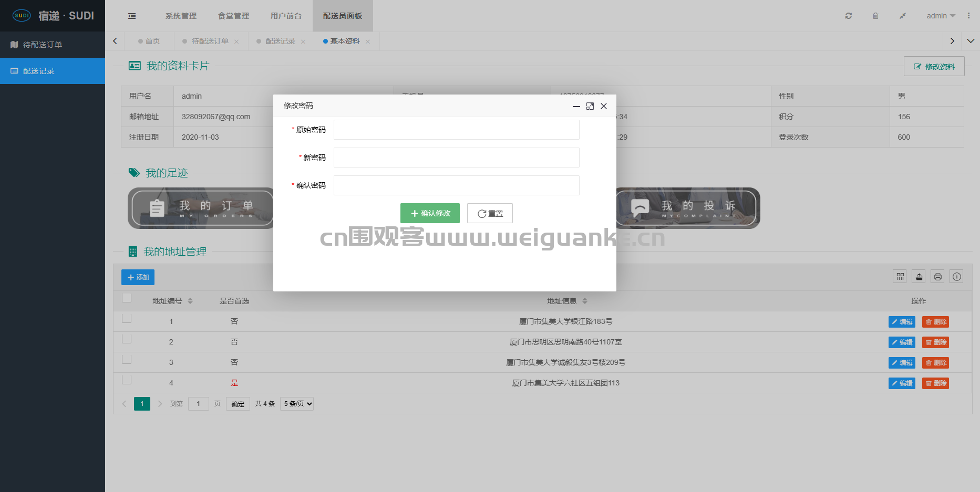Screen dimensions: 980x492
Task: Close the 基本资料 tab
Action: 368,41
